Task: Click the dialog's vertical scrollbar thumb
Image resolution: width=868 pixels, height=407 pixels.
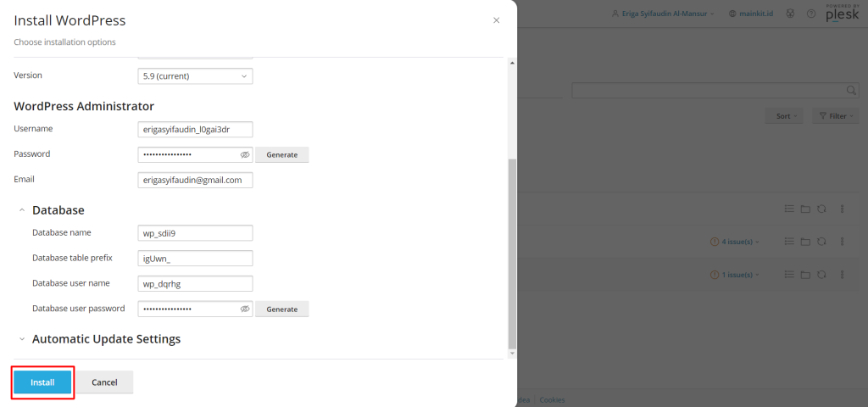Action: [512, 253]
